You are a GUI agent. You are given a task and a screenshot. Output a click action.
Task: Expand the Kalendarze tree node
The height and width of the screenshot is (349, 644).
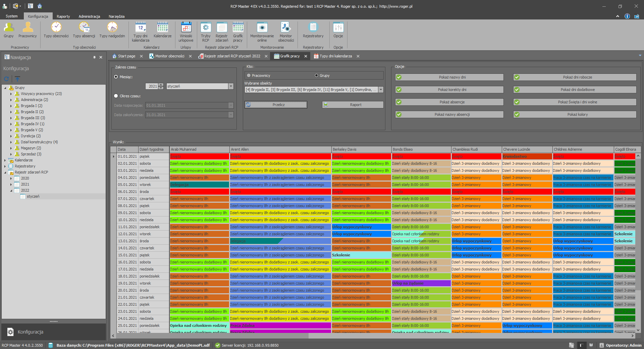click(5, 160)
